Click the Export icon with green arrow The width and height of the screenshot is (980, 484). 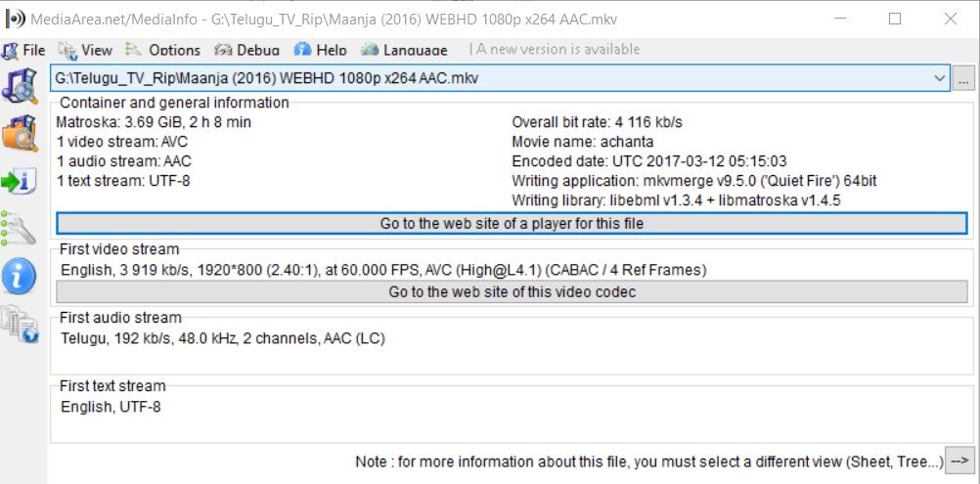[x=20, y=181]
